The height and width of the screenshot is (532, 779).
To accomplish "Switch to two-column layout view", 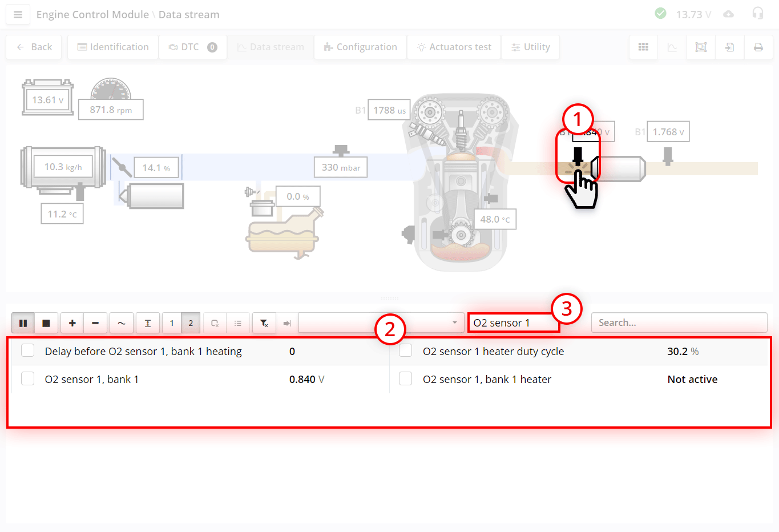I will click(x=191, y=323).
